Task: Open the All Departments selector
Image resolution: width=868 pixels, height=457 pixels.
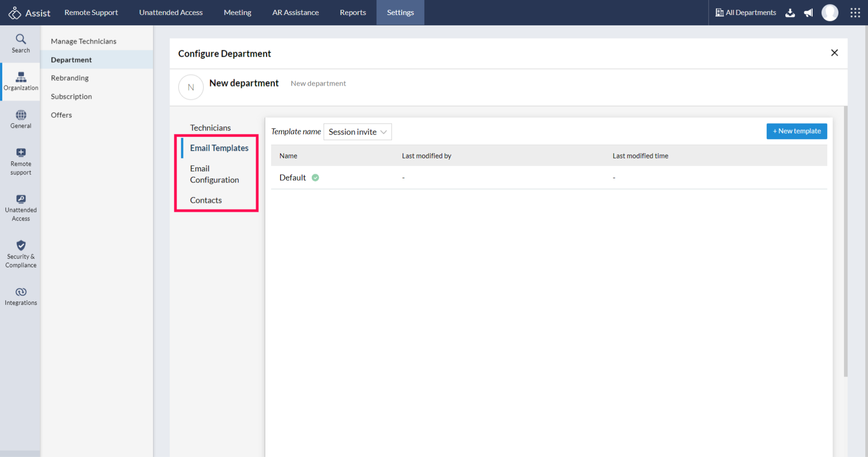Action: (x=745, y=13)
